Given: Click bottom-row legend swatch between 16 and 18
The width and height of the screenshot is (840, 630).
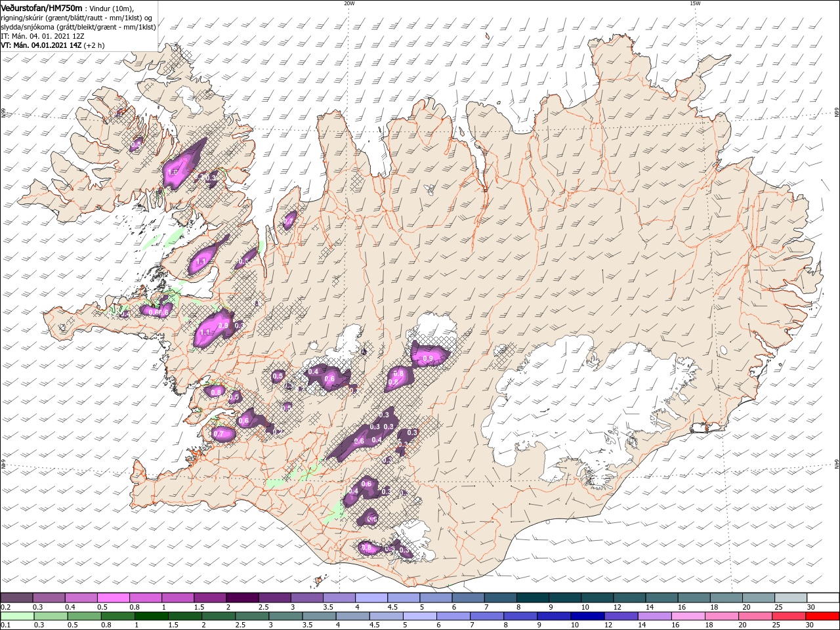Looking at the screenshot, I should tap(688, 616).
